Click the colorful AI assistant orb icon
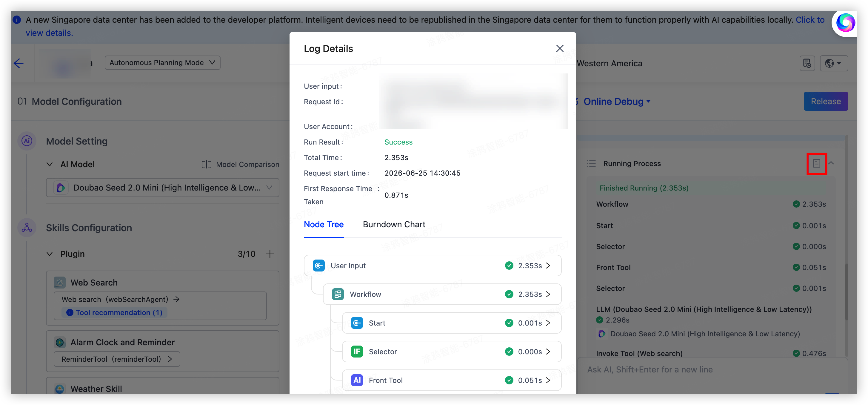This screenshot has height=405, width=868. tap(845, 23)
